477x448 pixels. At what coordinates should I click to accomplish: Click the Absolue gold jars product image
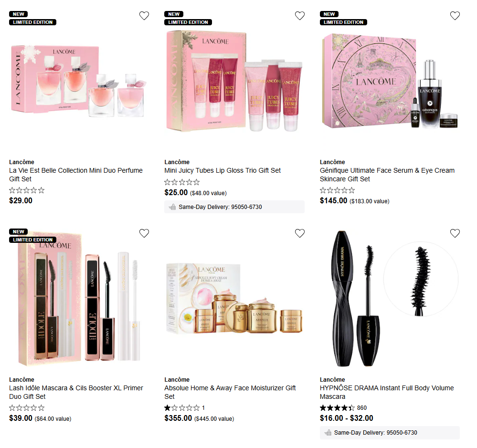pyautogui.click(x=234, y=299)
